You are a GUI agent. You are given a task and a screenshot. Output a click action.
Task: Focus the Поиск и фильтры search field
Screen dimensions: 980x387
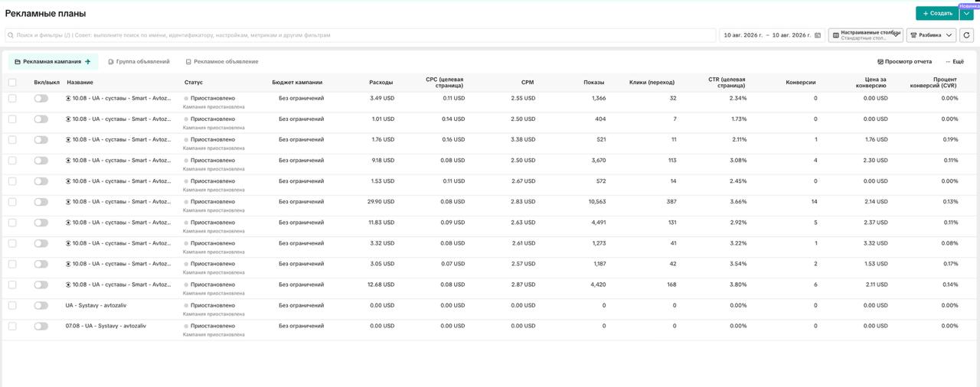coord(360,35)
